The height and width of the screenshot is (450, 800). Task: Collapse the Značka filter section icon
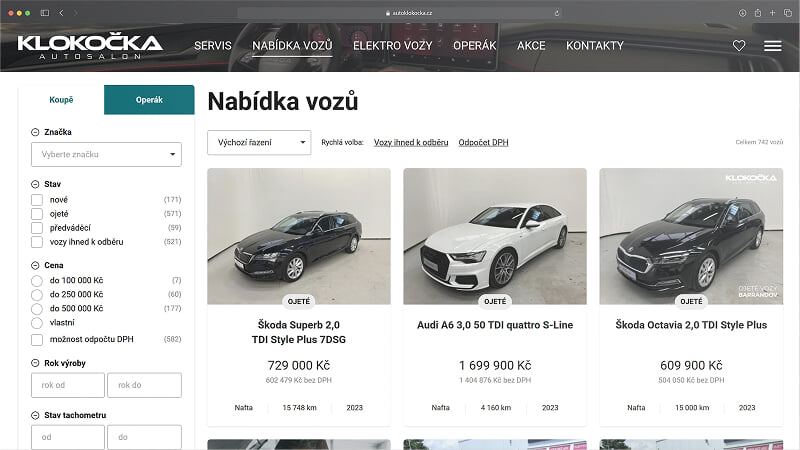pyautogui.click(x=36, y=132)
